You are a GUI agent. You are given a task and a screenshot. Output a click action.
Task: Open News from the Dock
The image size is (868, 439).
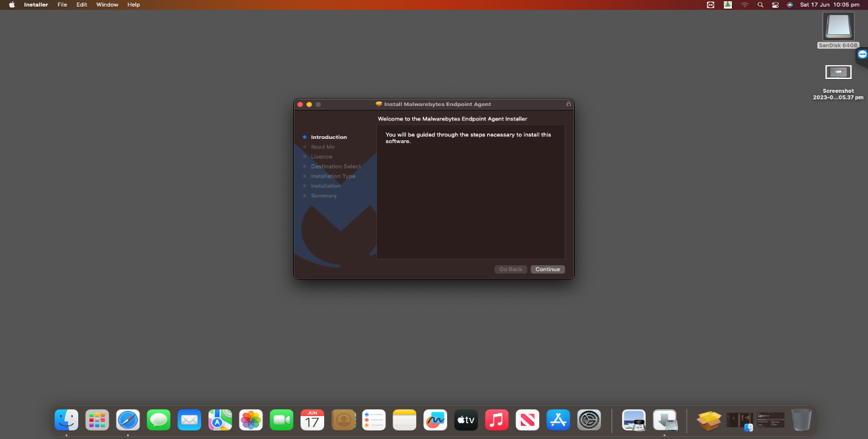click(x=527, y=419)
